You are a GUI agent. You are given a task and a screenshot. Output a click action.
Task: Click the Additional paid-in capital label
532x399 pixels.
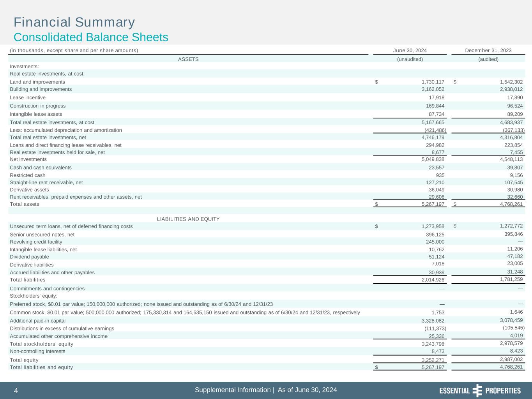38,321
